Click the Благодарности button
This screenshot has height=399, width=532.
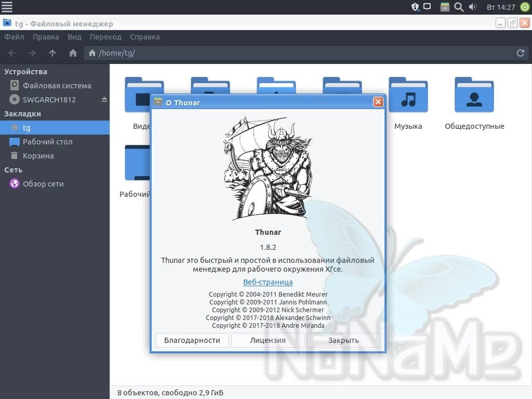click(x=192, y=340)
